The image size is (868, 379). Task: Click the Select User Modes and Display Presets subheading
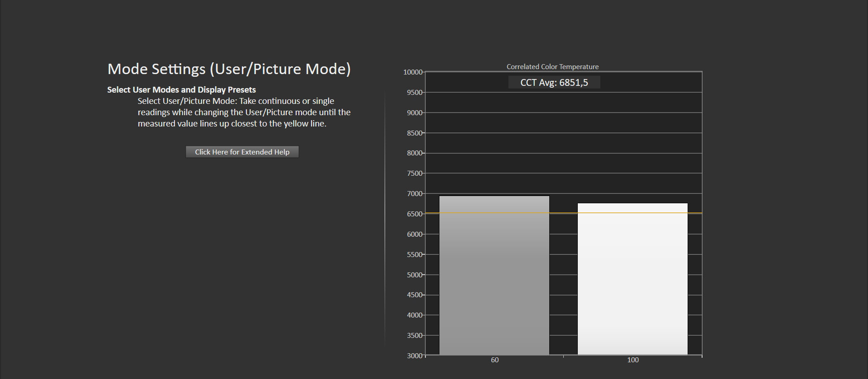tap(181, 89)
